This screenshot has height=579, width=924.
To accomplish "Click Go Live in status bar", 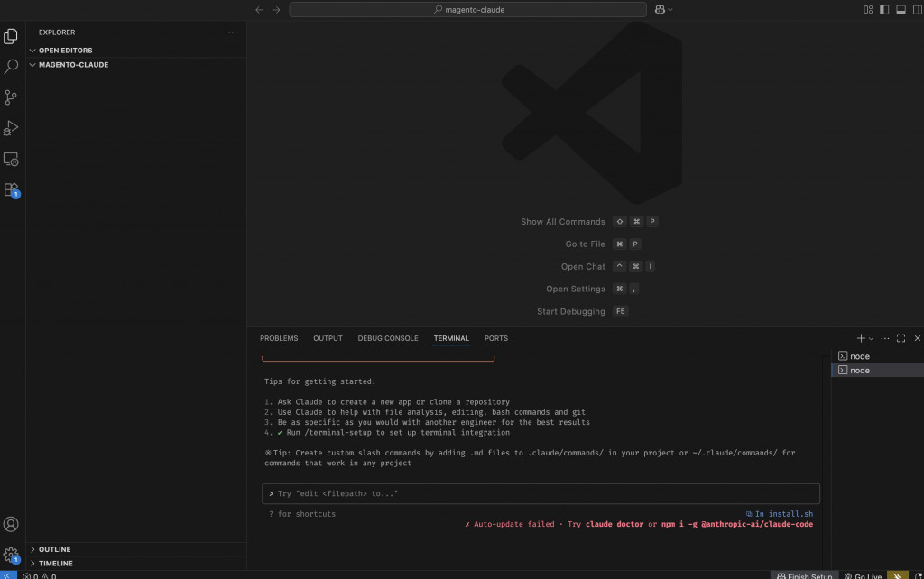I will click(x=863, y=575).
